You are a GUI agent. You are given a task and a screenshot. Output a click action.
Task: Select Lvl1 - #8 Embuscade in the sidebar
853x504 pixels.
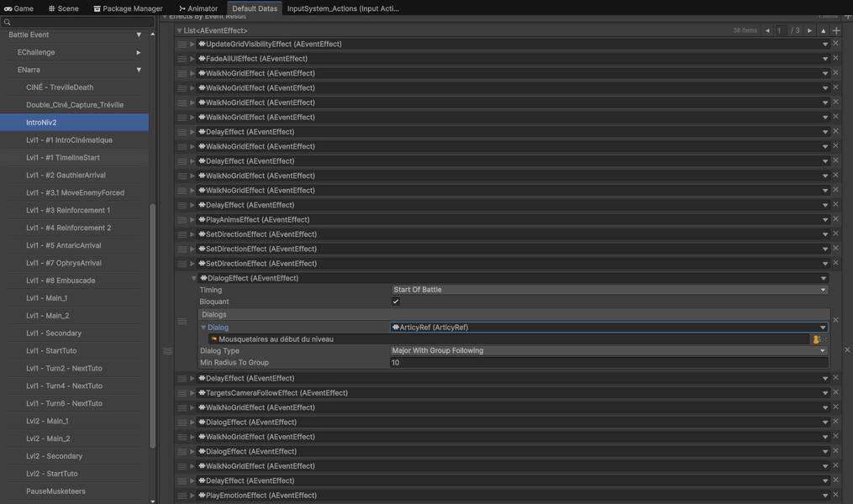point(61,281)
